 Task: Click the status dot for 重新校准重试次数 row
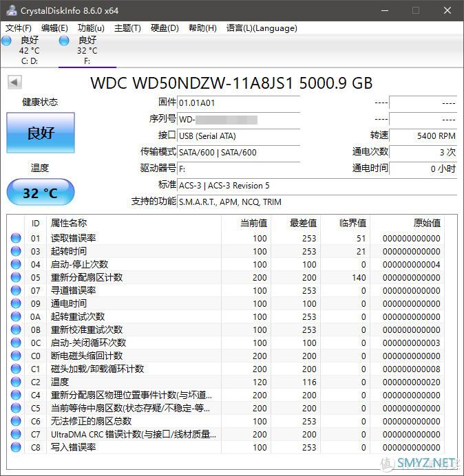pos(16,329)
